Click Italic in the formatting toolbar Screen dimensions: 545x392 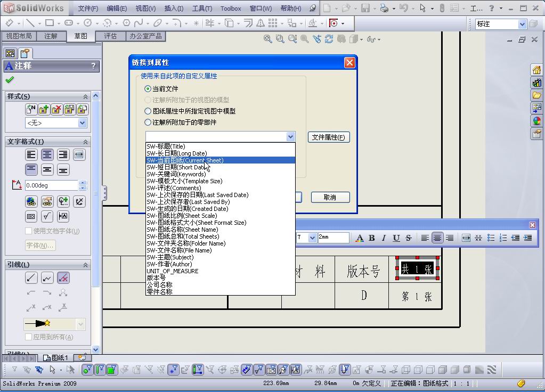pos(384,238)
